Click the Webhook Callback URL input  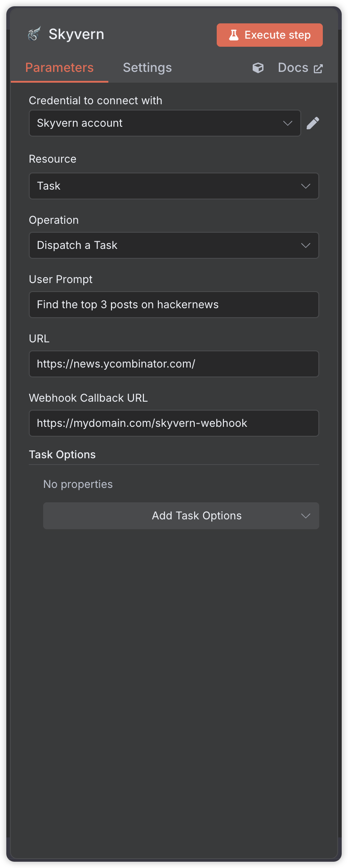point(174,423)
